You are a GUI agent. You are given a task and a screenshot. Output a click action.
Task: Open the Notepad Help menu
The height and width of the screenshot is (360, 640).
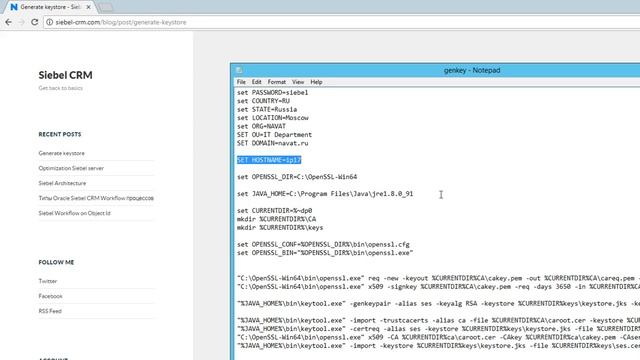pos(316,82)
